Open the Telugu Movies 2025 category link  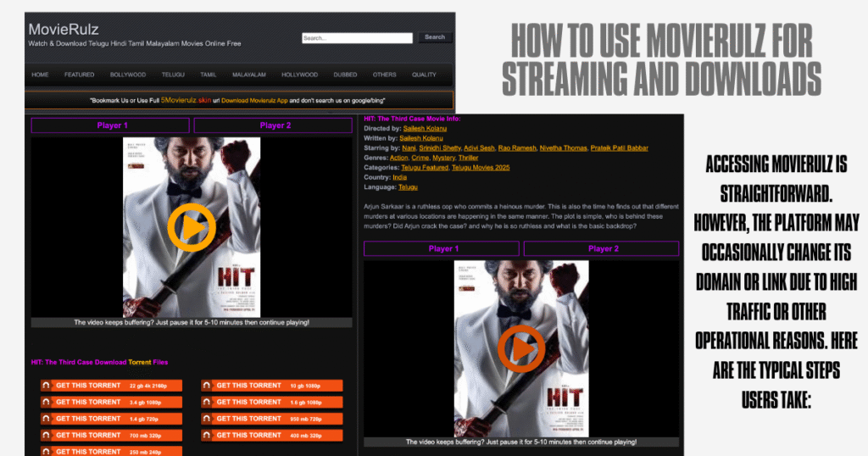coord(481,168)
